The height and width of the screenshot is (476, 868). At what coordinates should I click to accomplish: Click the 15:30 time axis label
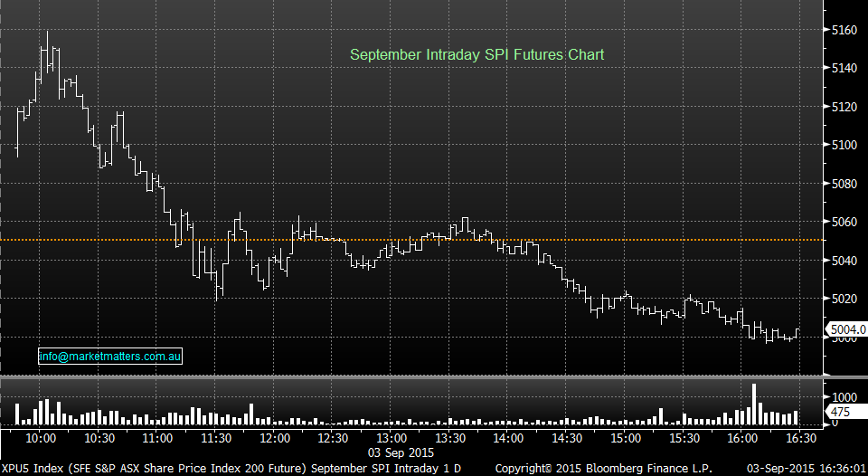(684, 438)
